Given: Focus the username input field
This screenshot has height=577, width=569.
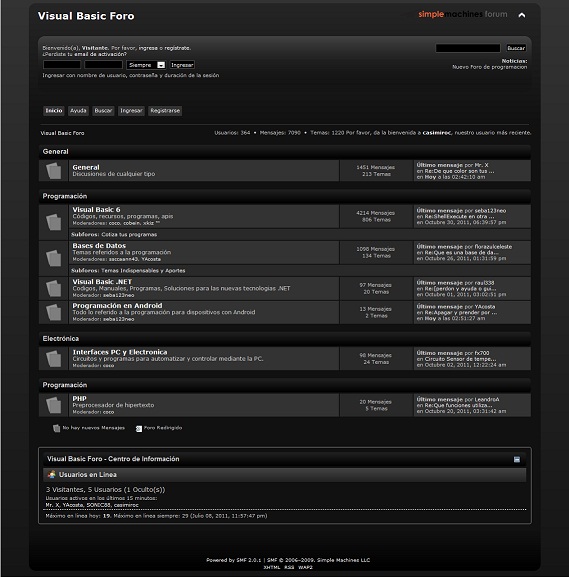Looking at the screenshot, I should click(x=62, y=65).
